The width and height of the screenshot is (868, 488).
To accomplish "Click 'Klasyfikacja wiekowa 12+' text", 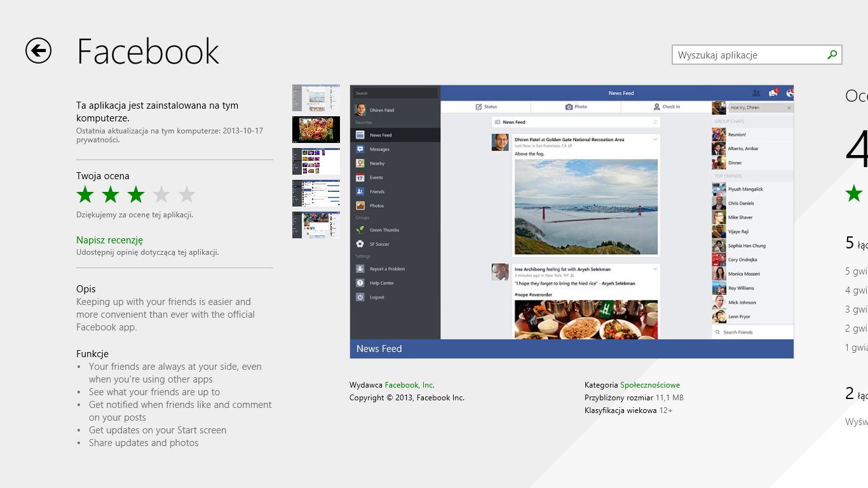I will coord(628,410).
